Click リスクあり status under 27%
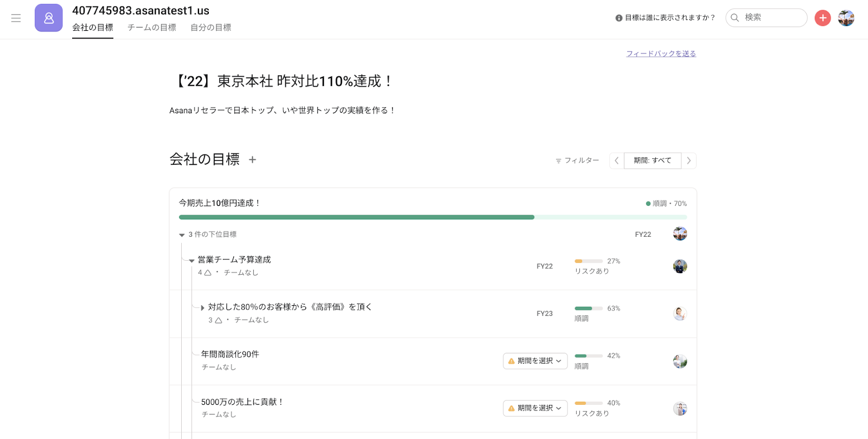 pyautogui.click(x=592, y=272)
